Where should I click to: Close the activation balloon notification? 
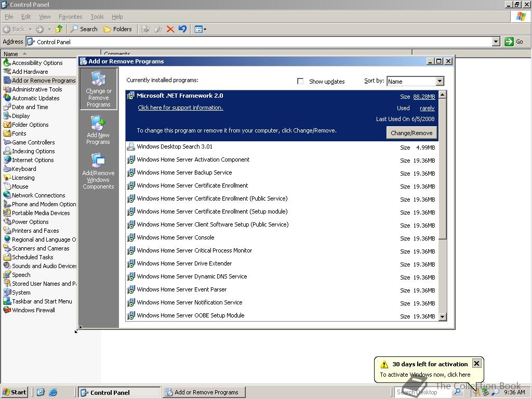[476, 363]
